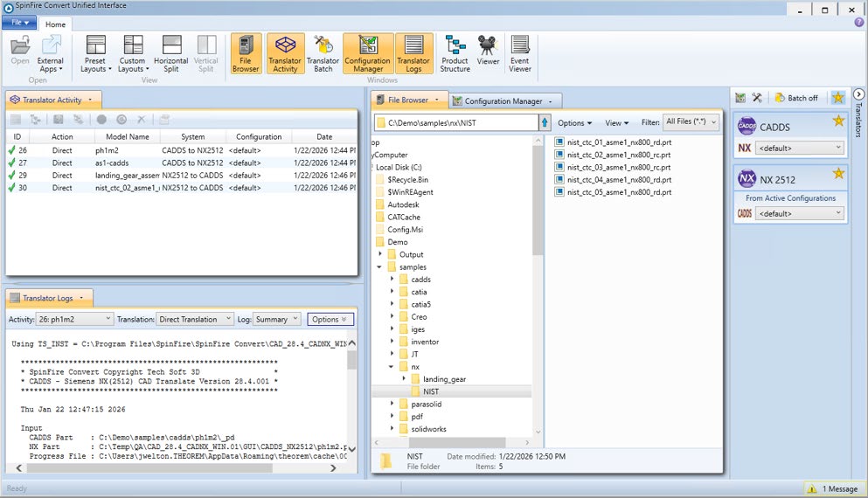The image size is (868, 498).
Task: Open the warning 1 Message indicator
Action: pyautogui.click(x=832, y=488)
